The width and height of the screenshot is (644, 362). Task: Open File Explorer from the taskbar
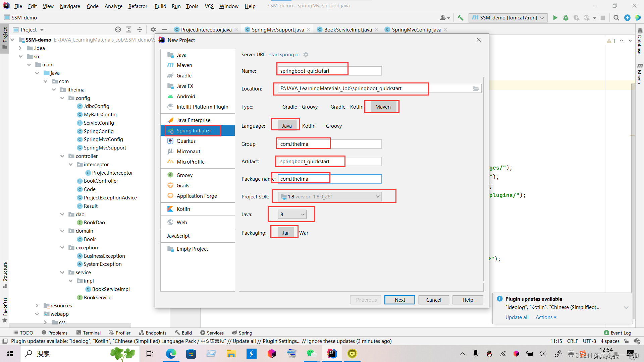pos(231,354)
